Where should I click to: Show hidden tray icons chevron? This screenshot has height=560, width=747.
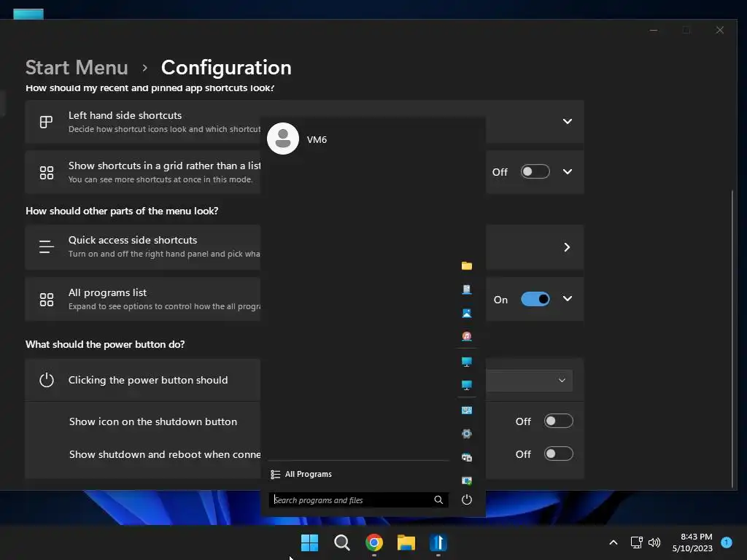click(614, 542)
